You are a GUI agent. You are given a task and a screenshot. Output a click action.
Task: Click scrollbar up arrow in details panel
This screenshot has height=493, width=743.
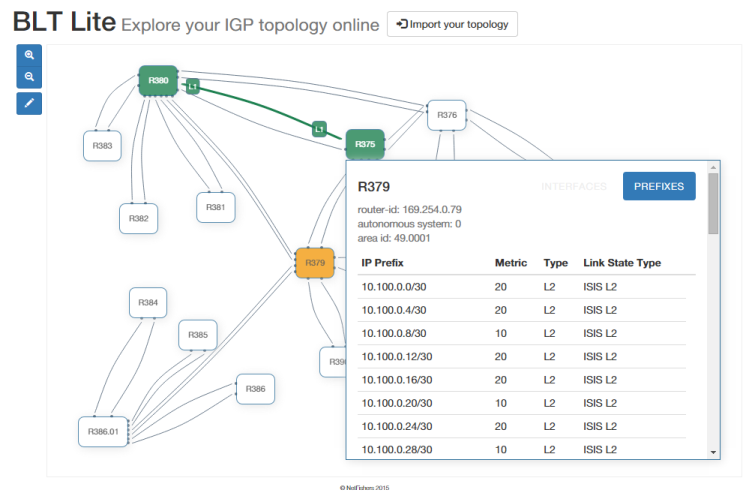[x=713, y=167]
